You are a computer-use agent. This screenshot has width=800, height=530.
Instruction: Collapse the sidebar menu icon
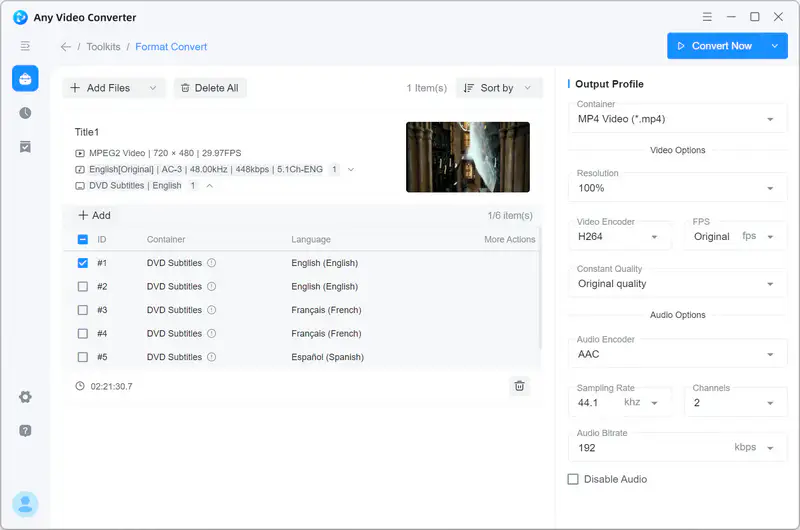pyautogui.click(x=25, y=46)
